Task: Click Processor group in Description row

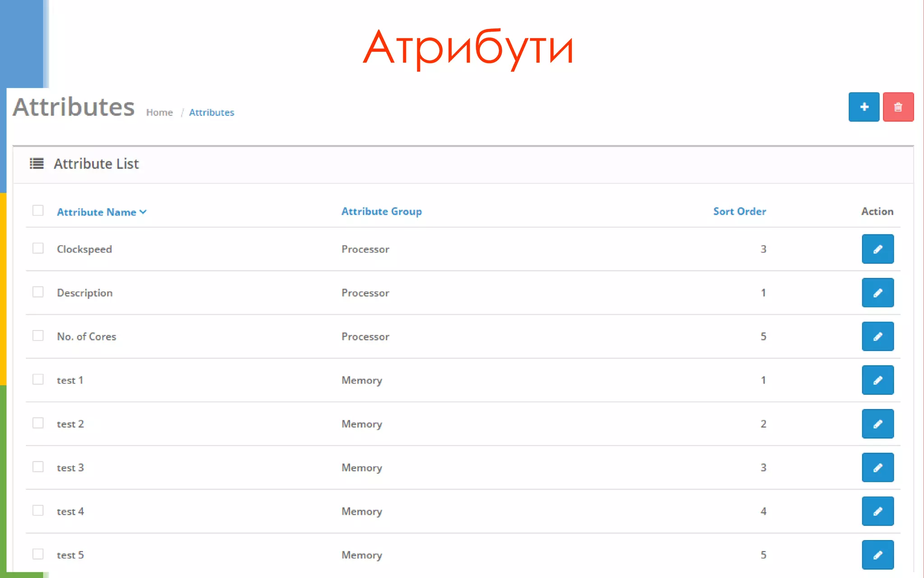Action: (x=365, y=293)
